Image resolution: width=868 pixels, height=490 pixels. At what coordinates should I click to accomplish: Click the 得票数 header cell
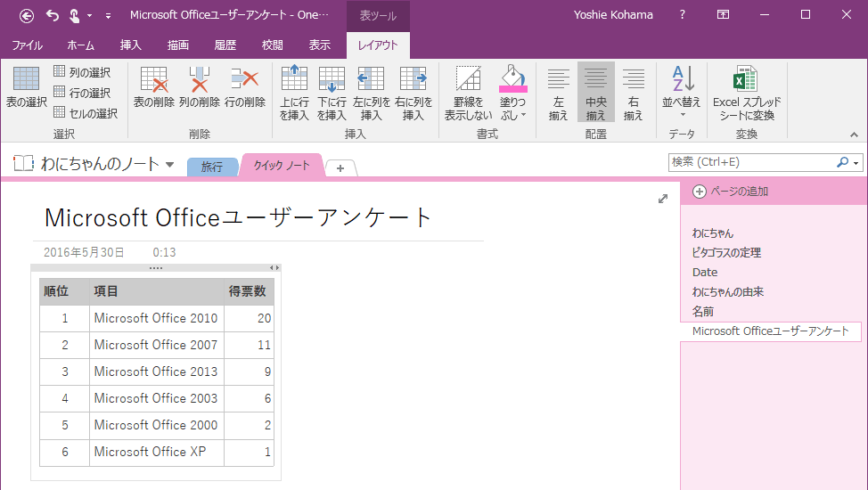click(x=249, y=291)
